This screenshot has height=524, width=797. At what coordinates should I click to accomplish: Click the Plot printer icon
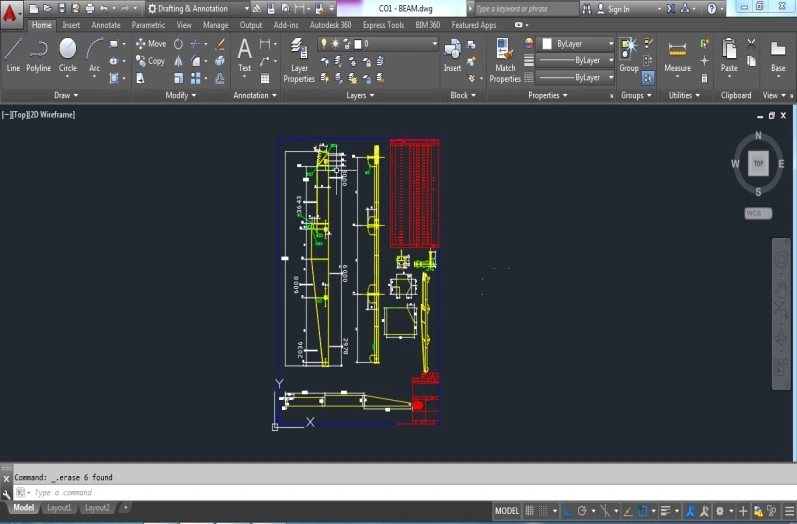[x=90, y=8]
